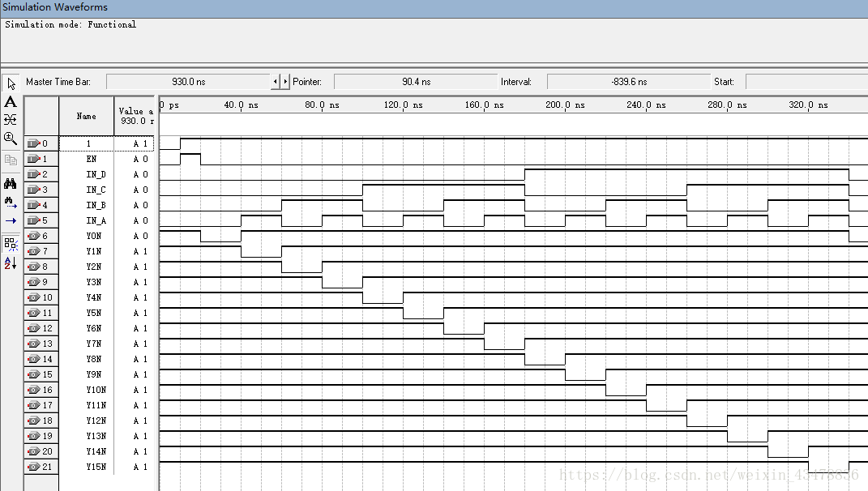
Task: Activate the Zoom tool magnifier
Action: [11, 139]
